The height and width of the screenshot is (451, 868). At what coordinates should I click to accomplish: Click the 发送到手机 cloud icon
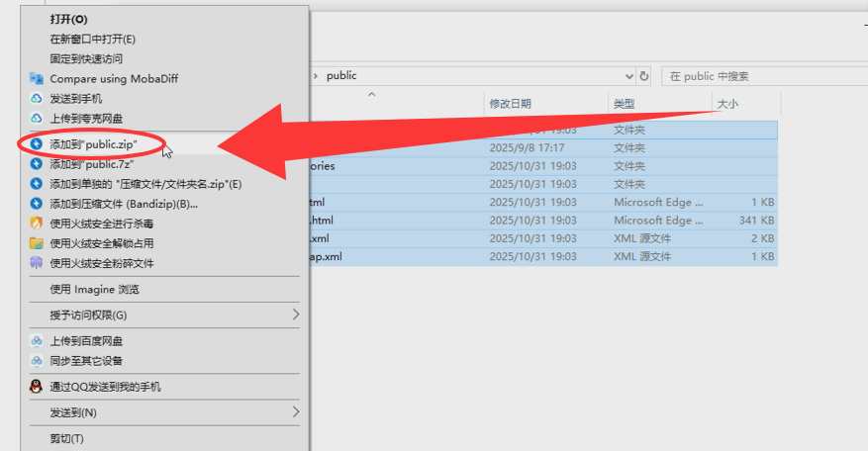point(37,99)
